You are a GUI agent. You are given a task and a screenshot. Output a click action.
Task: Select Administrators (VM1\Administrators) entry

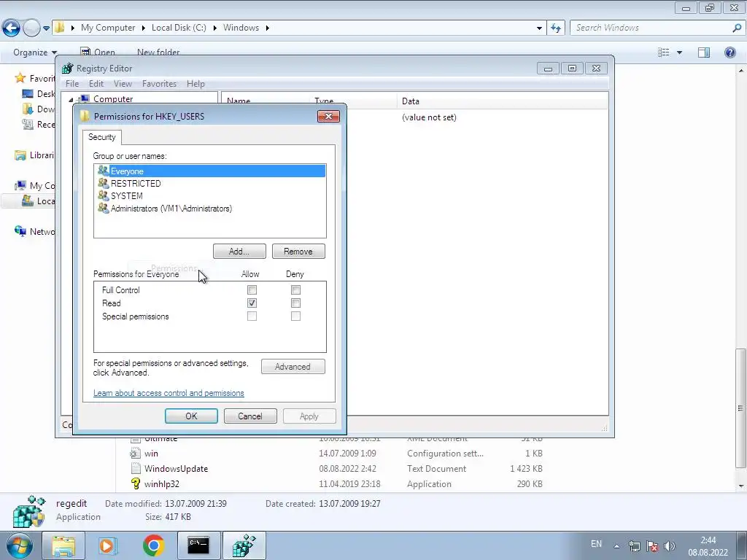210,208
